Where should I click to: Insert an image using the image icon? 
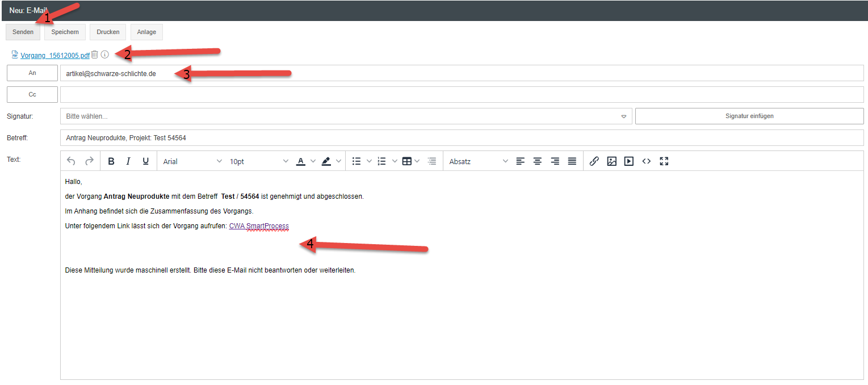611,161
